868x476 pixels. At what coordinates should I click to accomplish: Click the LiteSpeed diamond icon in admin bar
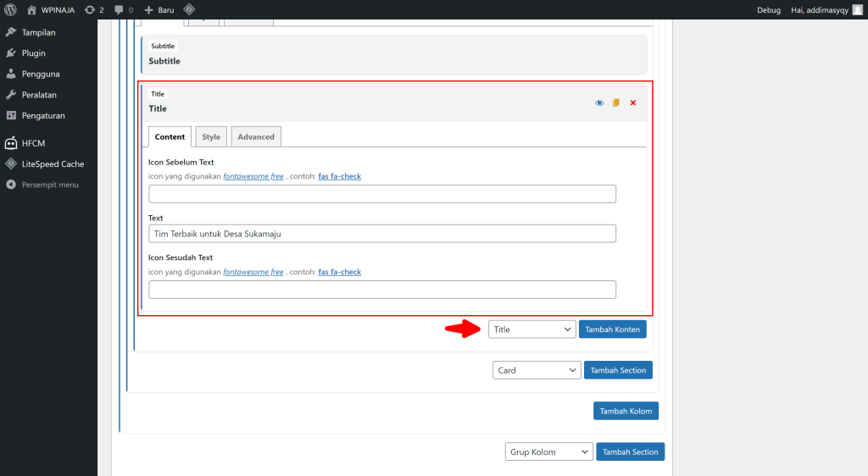tap(189, 9)
